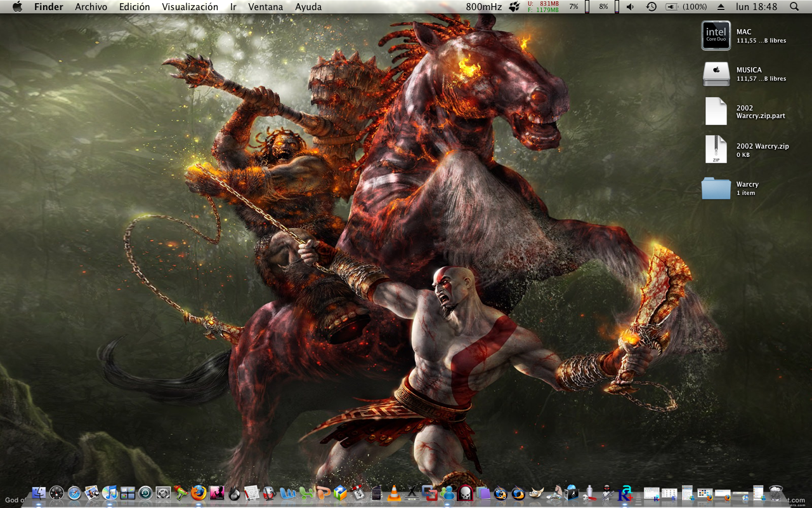Open the clock showing lun 18:48
Viewport: 812px width, 508px height.
pyautogui.click(x=757, y=7)
